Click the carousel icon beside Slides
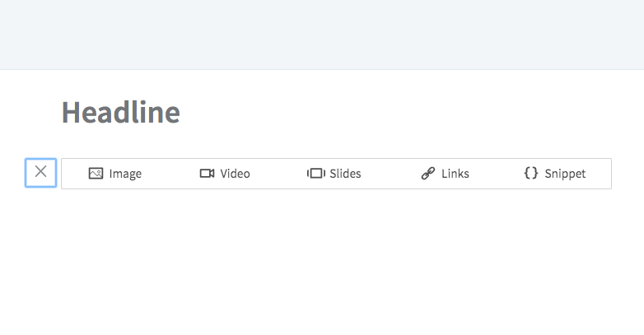644x335 pixels. [x=316, y=173]
